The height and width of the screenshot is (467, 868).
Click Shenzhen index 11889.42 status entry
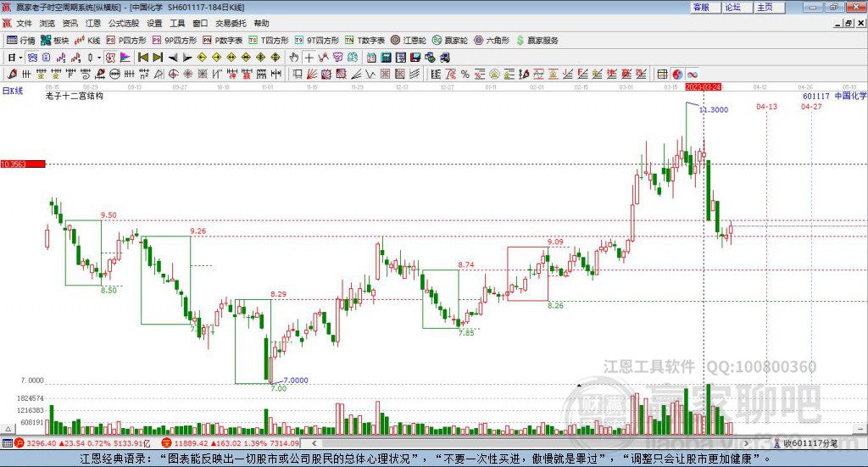pos(231,443)
